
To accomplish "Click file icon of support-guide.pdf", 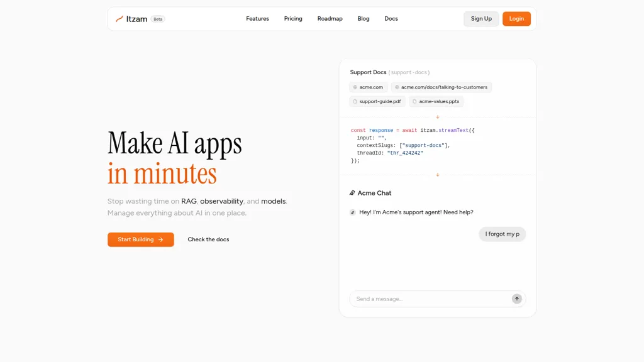I will [x=355, y=101].
